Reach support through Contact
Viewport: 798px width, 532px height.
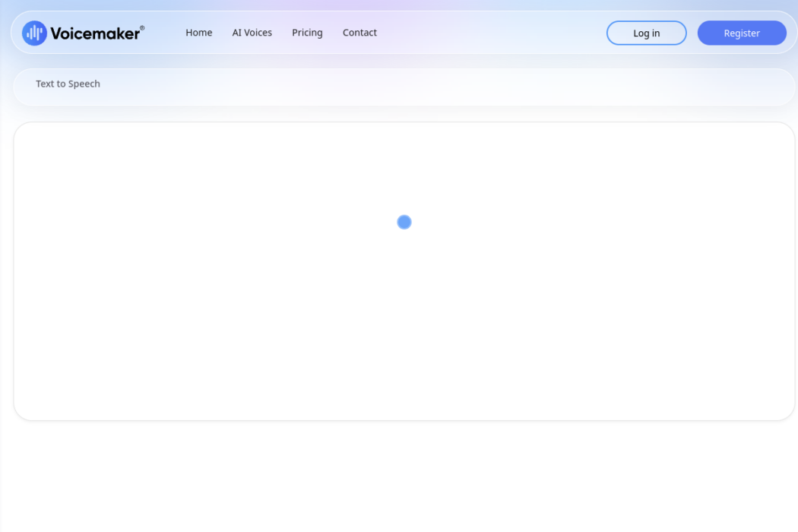(359, 33)
